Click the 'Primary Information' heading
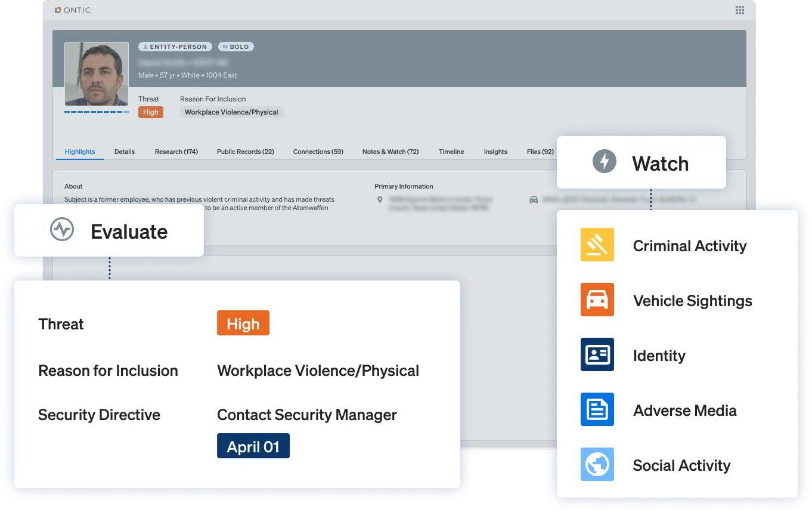The image size is (812, 512). (x=404, y=186)
